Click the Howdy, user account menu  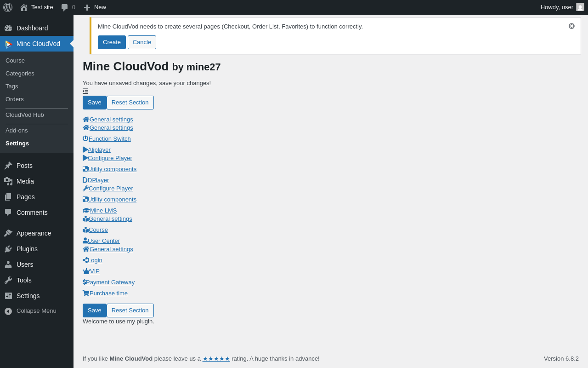[562, 7]
